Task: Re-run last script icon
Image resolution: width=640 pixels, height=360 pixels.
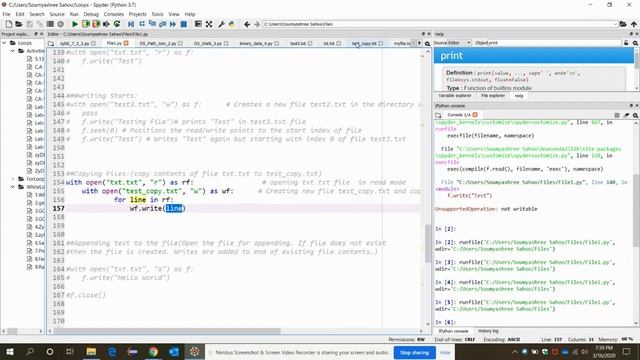Action: (x=117, y=24)
